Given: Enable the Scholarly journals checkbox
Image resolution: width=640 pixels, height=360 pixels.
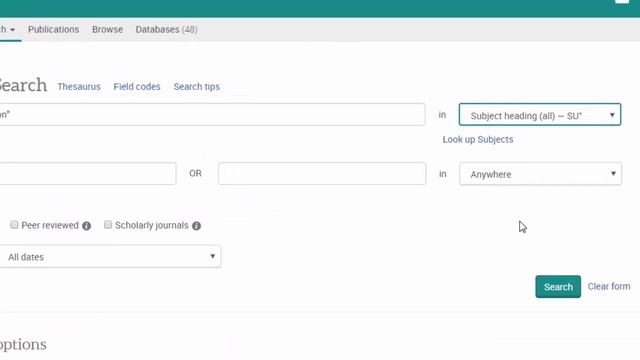Looking at the screenshot, I should click(108, 224).
